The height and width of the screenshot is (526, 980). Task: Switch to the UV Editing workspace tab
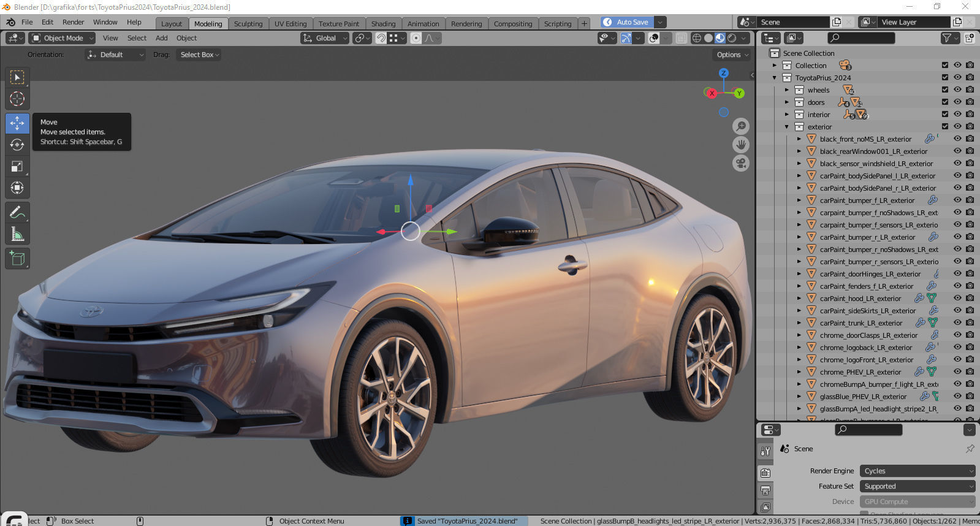point(291,24)
